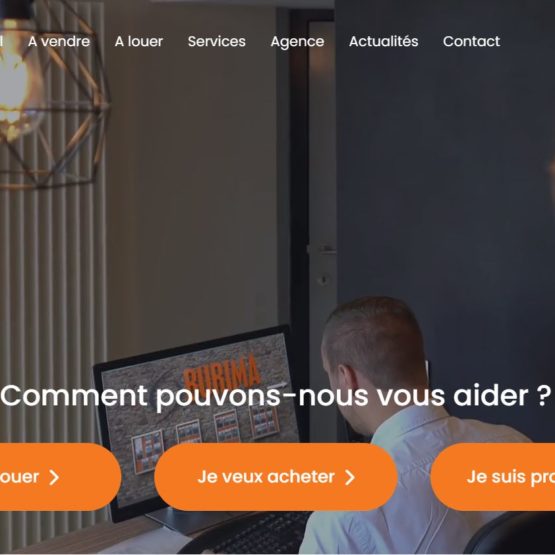Open the Agence navigation link
This screenshot has width=555, height=555.
click(297, 42)
